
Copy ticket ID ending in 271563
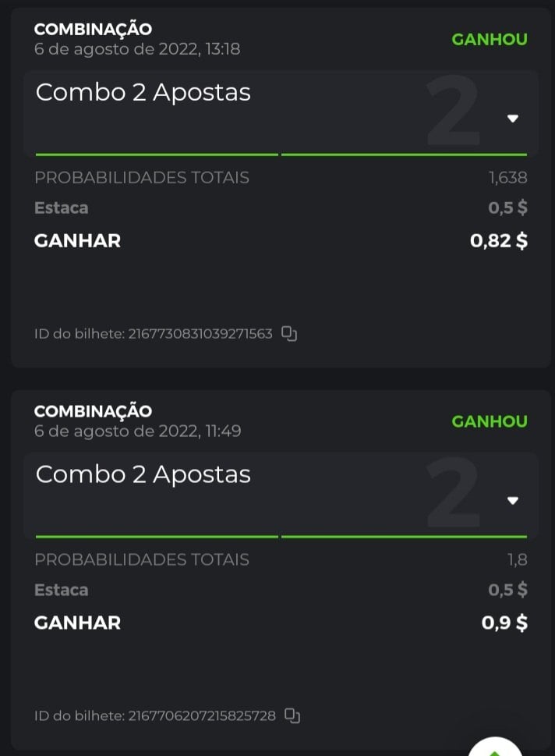click(x=289, y=334)
